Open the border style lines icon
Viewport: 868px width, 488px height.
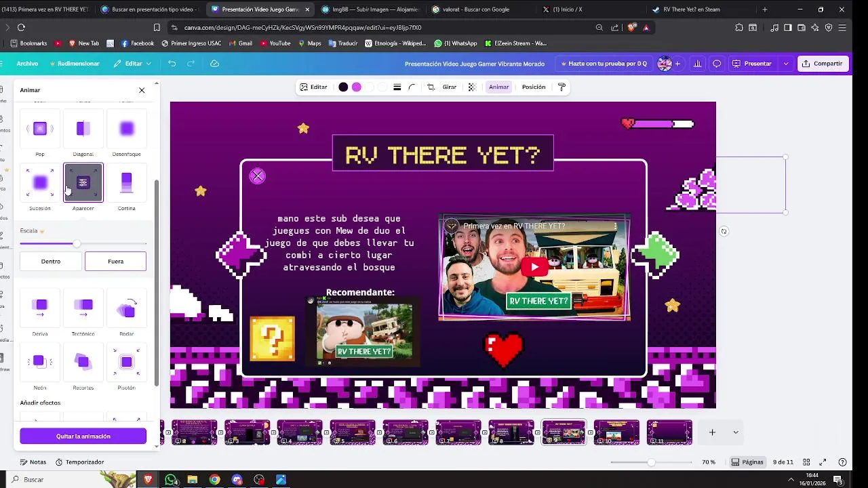pyautogui.click(x=397, y=87)
